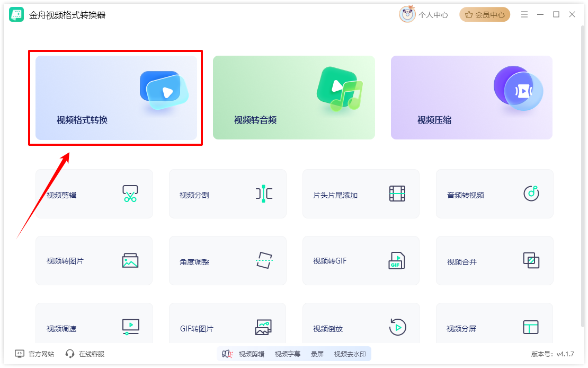Click the 视频压缩 compression icon

[518, 89]
